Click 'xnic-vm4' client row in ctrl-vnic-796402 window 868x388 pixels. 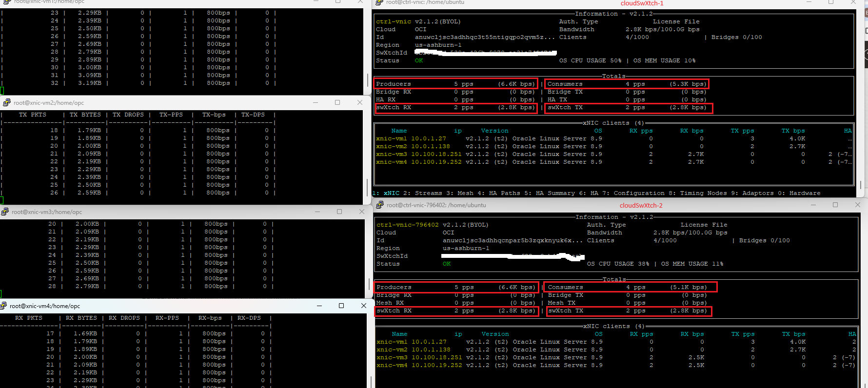[x=616, y=366]
